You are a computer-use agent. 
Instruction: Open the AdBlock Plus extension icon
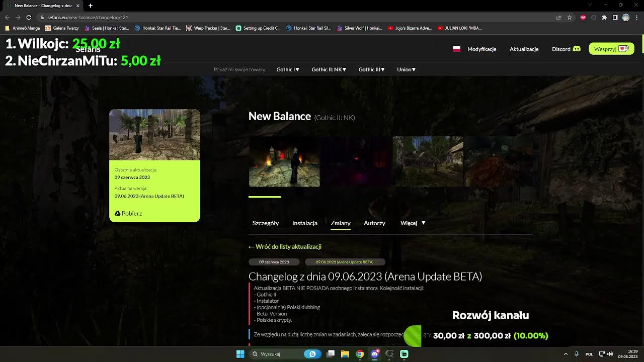coord(583,17)
